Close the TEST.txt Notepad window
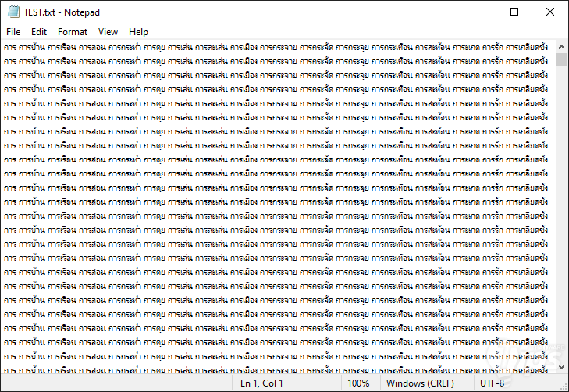569x392 pixels. pos(550,12)
